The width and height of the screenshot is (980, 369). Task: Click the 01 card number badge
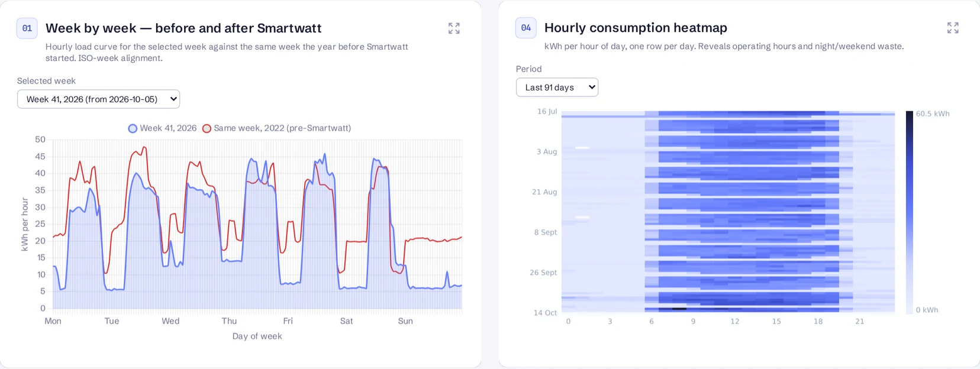point(27,28)
